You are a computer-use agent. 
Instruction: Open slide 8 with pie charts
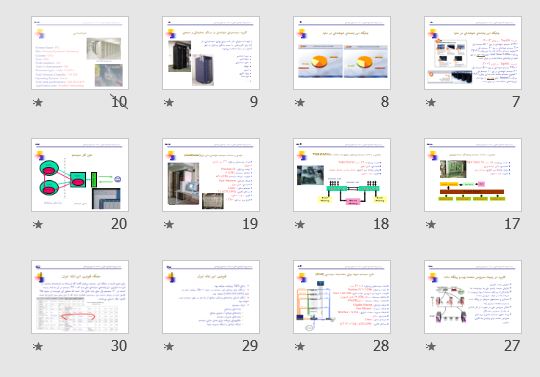[x=342, y=53]
